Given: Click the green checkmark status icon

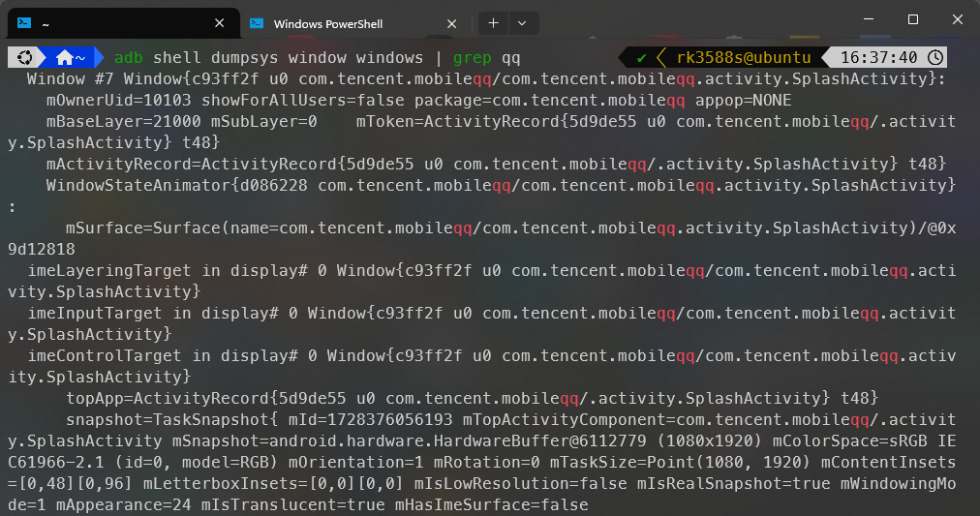Looking at the screenshot, I should [x=641, y=58].
